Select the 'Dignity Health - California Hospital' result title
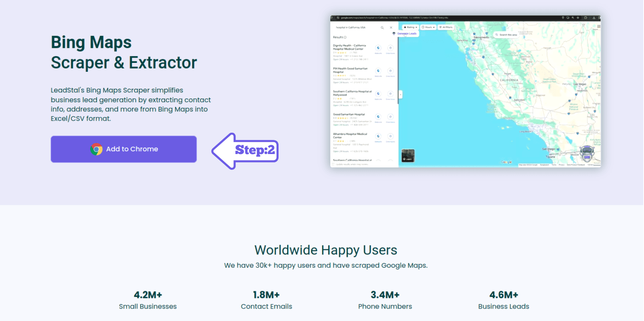The height and width of the screenshot is (321, 644). click(x=350, y=47)
